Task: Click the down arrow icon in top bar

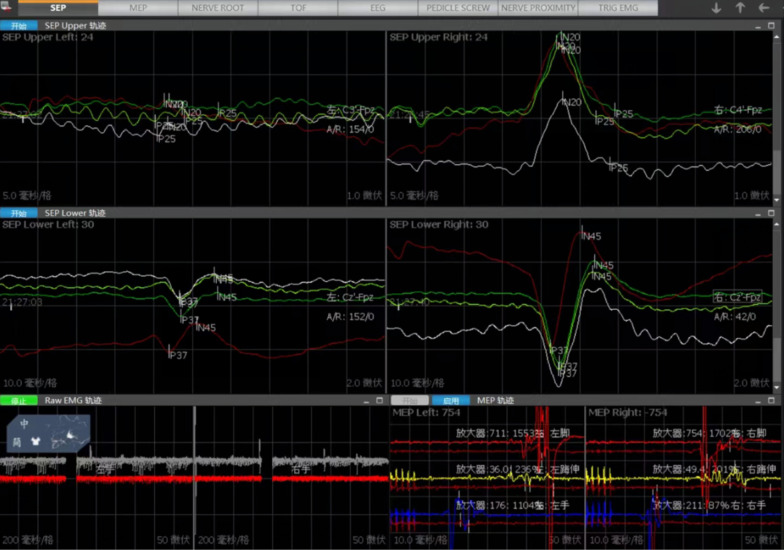Action: coord(716,8)
